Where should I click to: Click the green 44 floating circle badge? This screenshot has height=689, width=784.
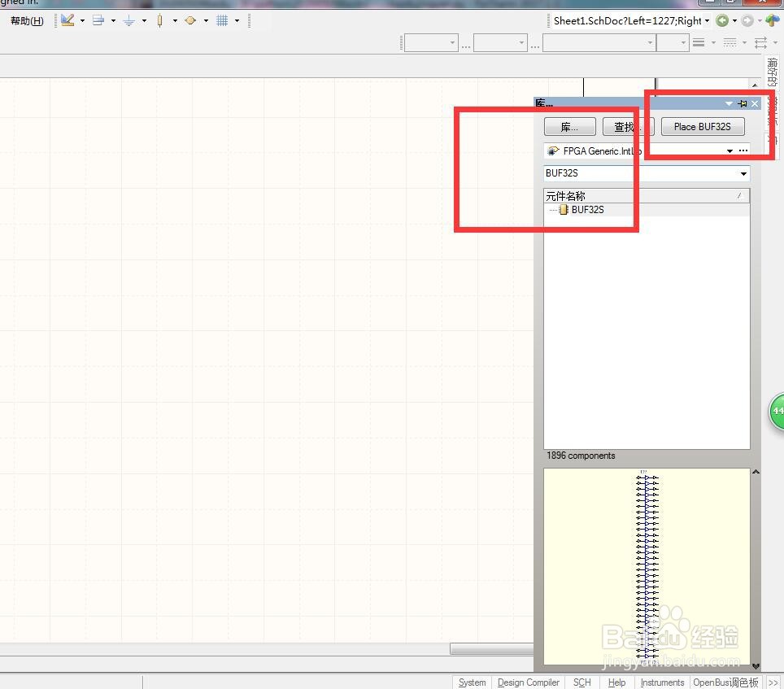tap(777, 412)
